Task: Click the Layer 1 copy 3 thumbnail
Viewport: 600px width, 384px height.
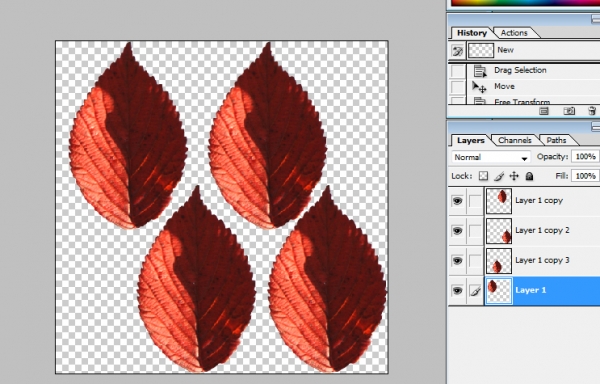Action: [499, 261]
